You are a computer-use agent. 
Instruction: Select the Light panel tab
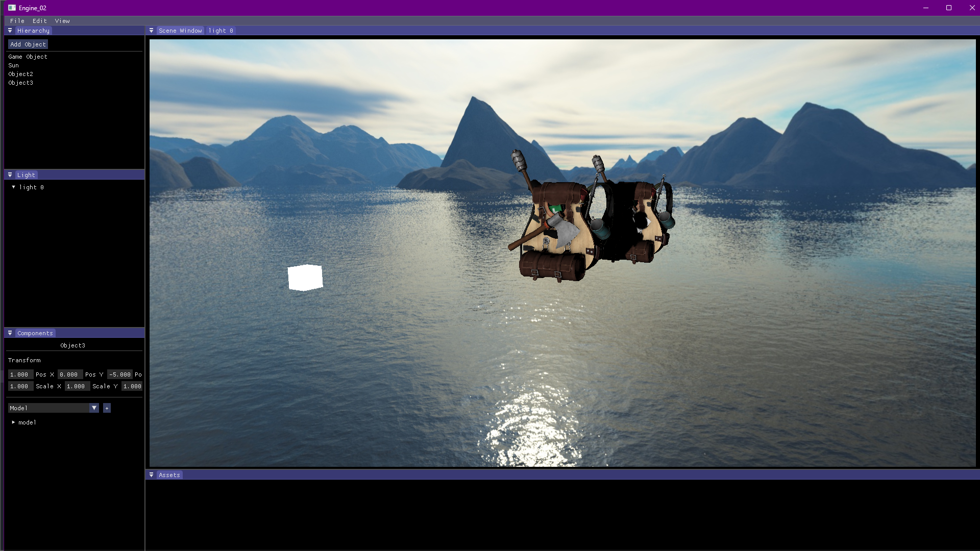[x=26, y=175]
